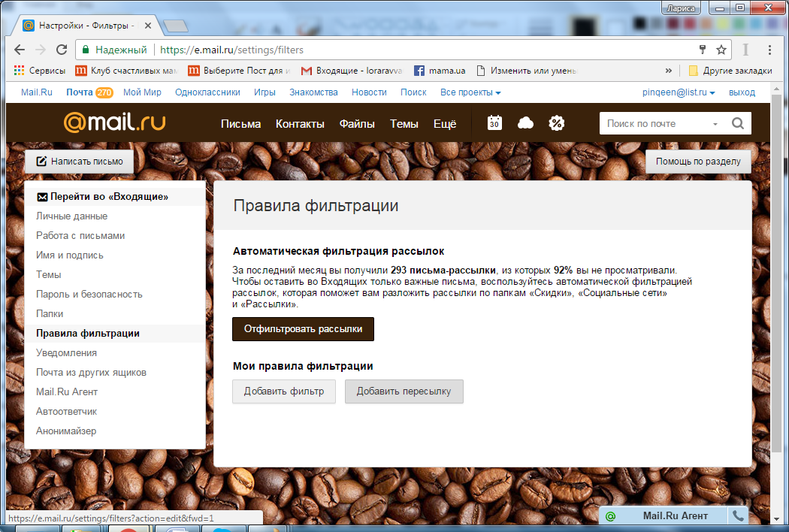Click the выход logout link

click(742, 92)
